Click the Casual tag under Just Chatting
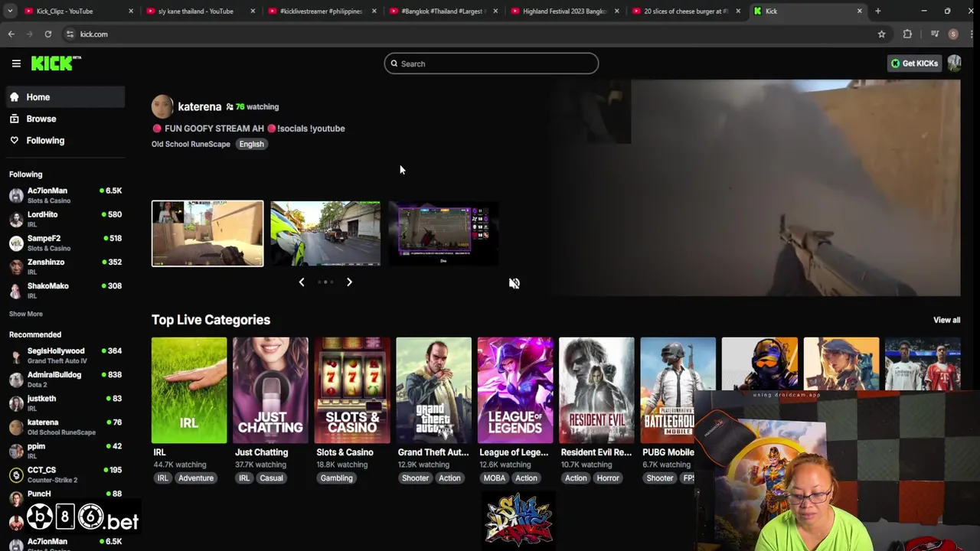 [271, 478]
